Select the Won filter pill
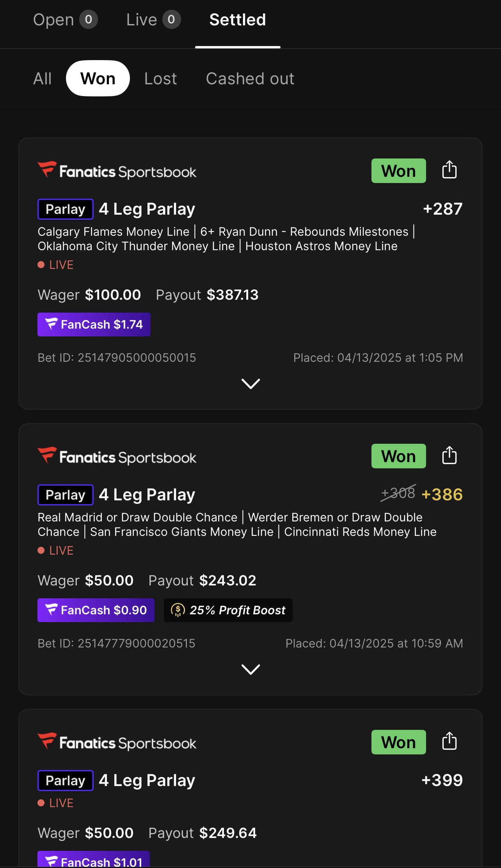The height and width of the screenshot is (868, 501). [98, 78]
